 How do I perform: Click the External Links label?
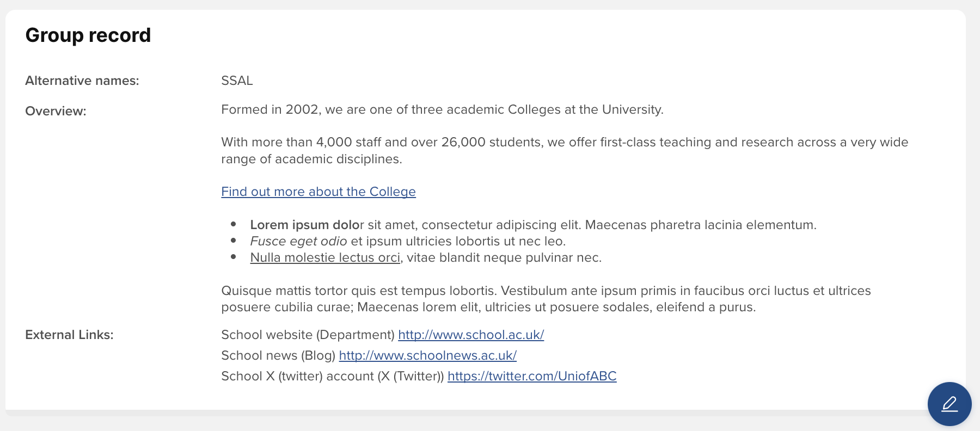click(69, 335)
